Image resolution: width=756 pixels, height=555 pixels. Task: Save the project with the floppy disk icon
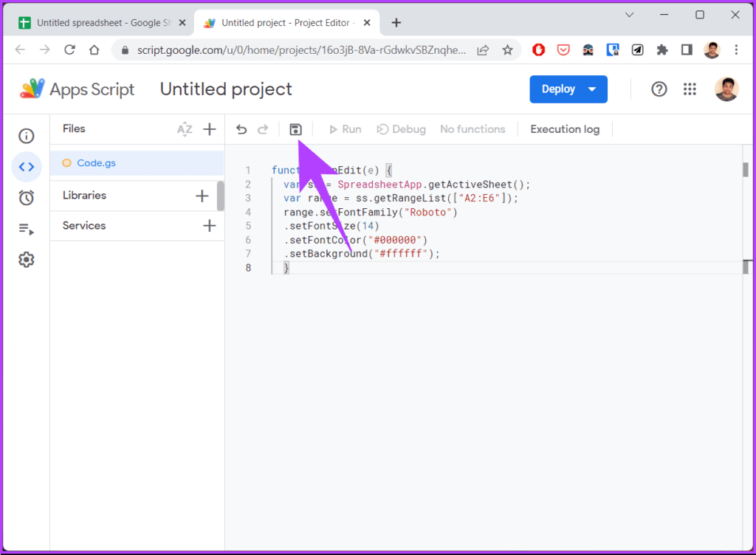tap(295, 129)
